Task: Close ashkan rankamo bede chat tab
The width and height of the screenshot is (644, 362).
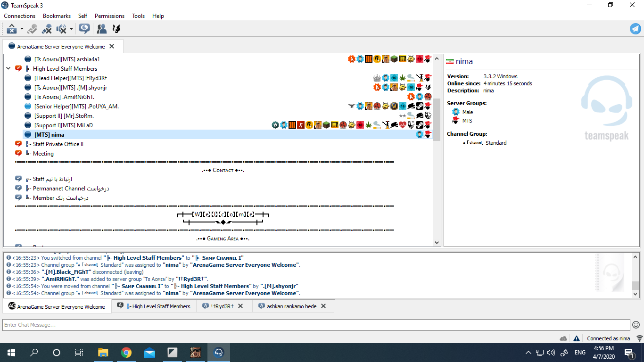Action: click(323, 306)
